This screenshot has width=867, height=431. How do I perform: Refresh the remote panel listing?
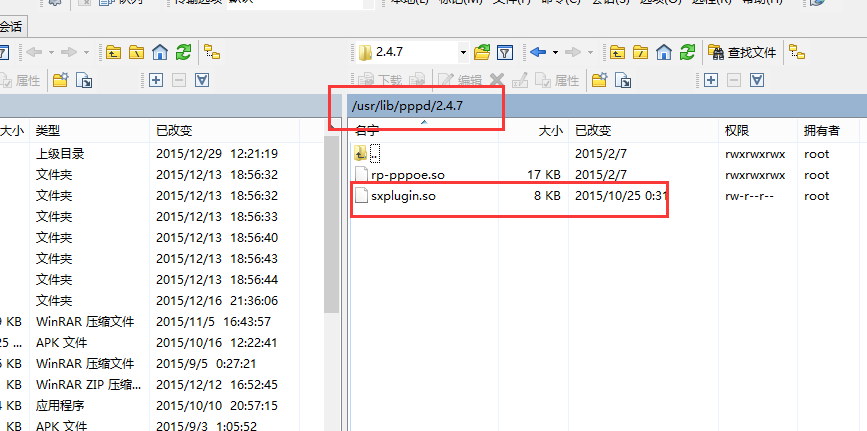(687, 53)
